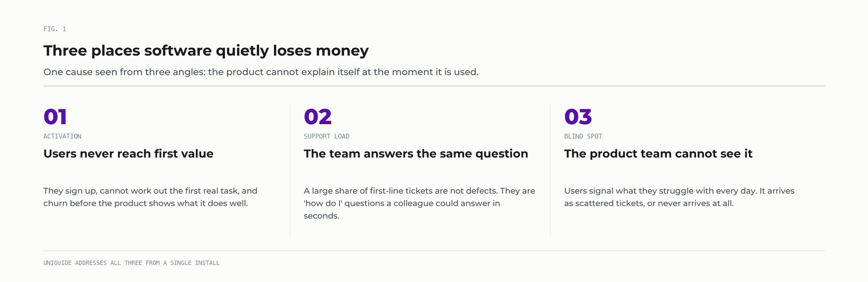Click the UNIGUIDE footer caption
This screenshot has width=868, height=282.
point(131,263)
